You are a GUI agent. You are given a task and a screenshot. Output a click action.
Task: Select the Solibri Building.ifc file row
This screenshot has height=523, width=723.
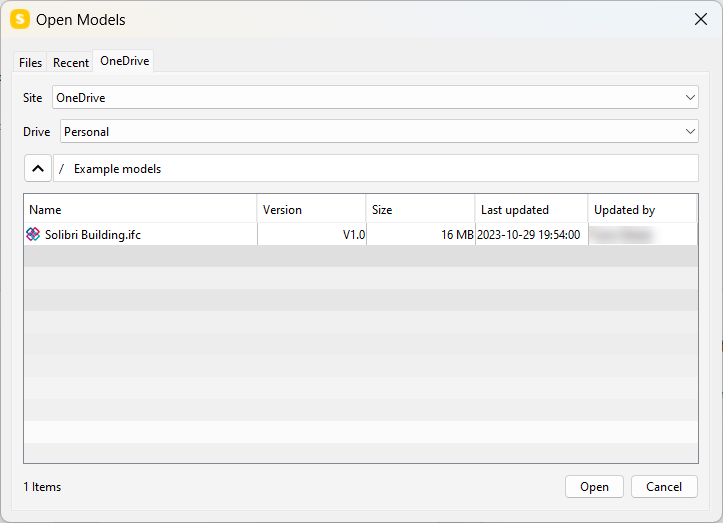[x=361, y=234]
